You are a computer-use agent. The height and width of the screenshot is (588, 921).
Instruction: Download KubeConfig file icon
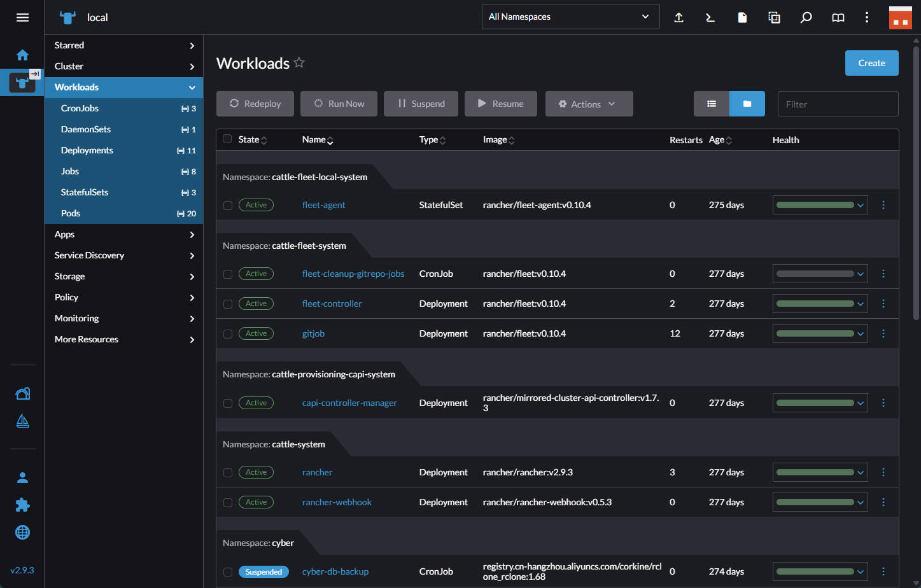742,17
